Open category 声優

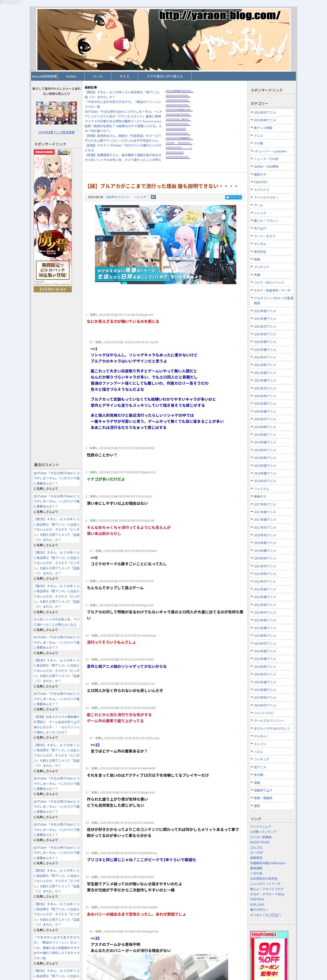(x=257, y=275)
